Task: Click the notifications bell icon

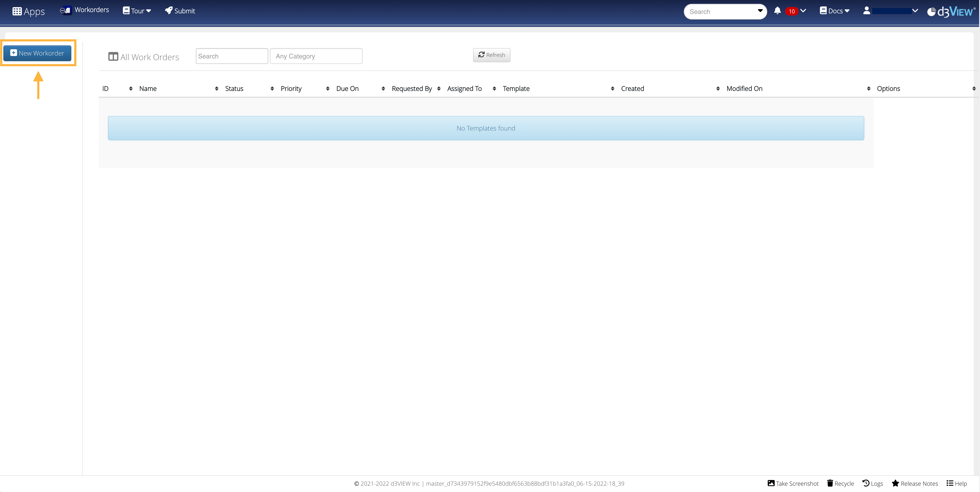Action: point(777,11)
